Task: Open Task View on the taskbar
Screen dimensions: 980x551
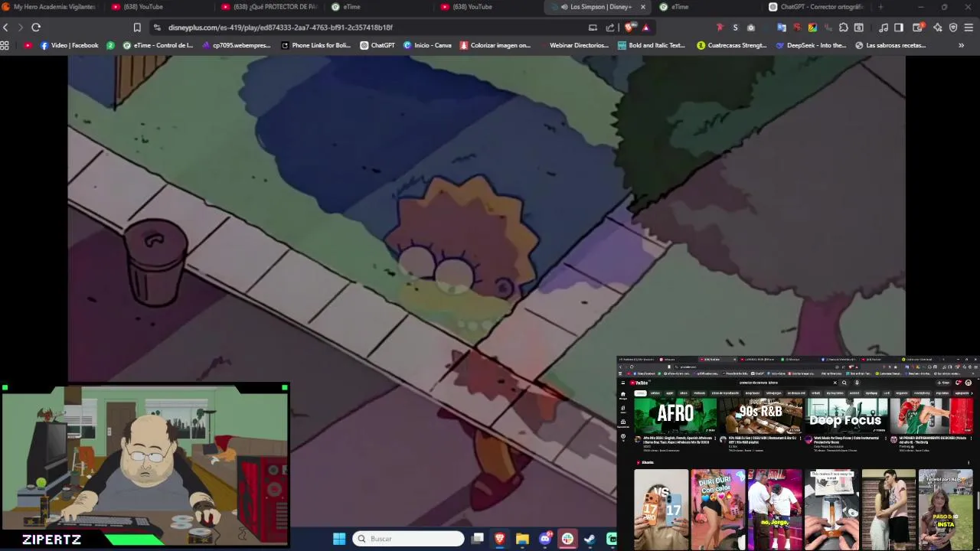Action: point(477,539)
